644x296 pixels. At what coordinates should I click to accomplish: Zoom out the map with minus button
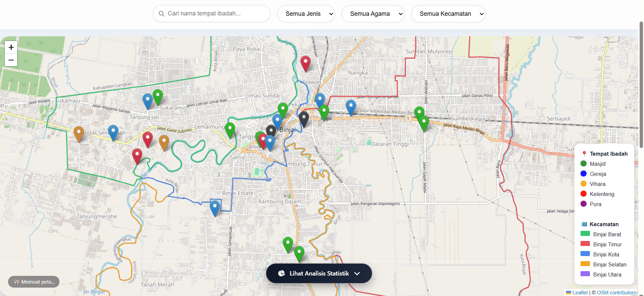point(11,60)
